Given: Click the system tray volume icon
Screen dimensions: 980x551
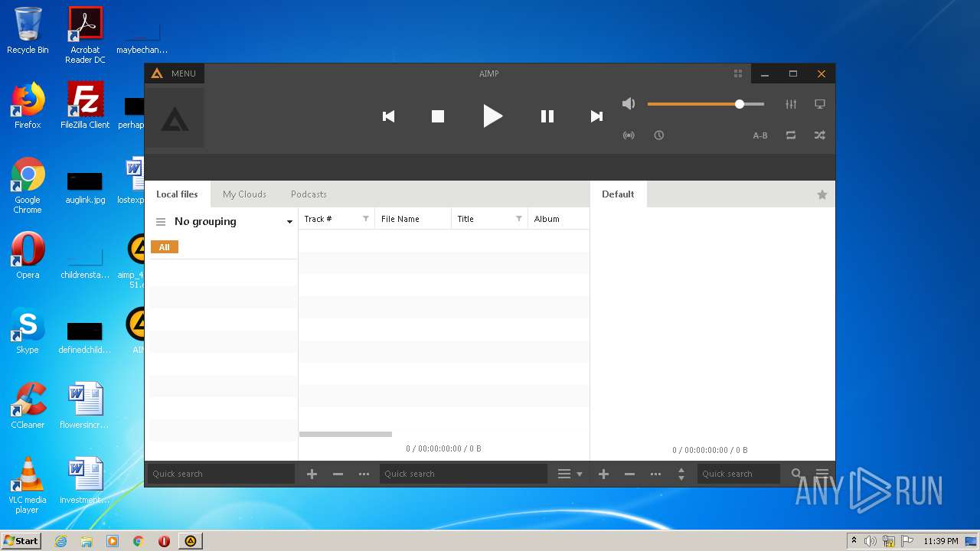Looking at the screenshot, I should click(871, 541).
